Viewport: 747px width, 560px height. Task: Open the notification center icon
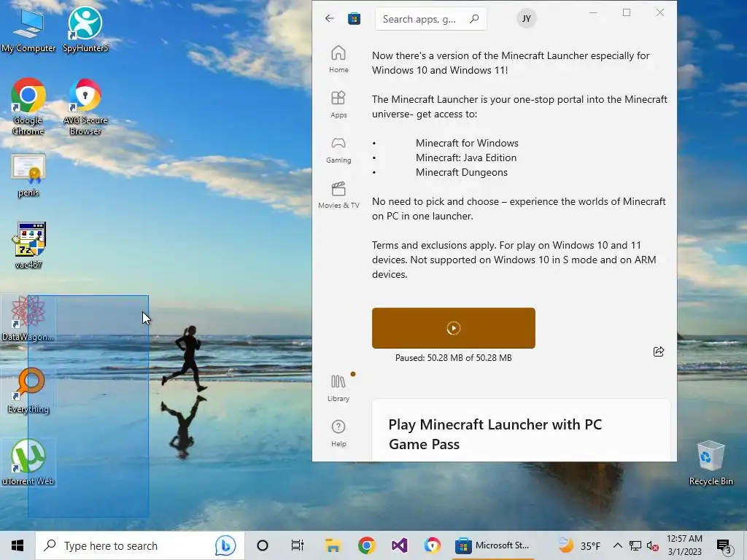click(x=724, y=545)
